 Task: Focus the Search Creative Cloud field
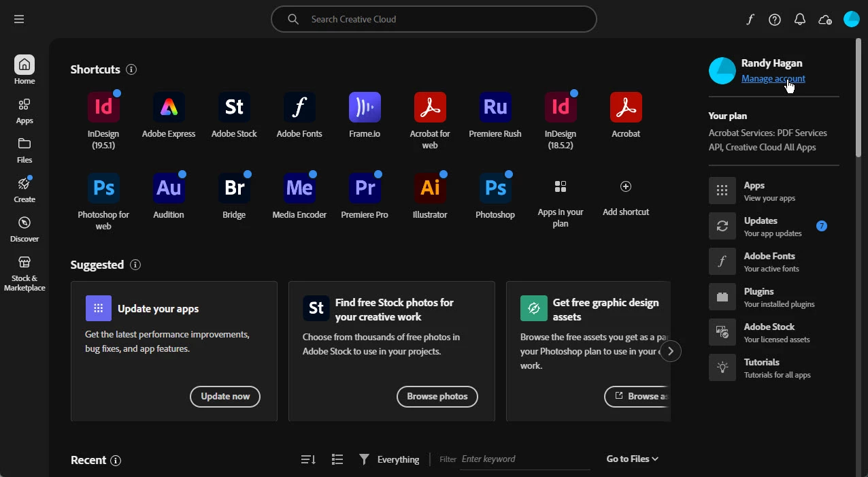point(434,19)
